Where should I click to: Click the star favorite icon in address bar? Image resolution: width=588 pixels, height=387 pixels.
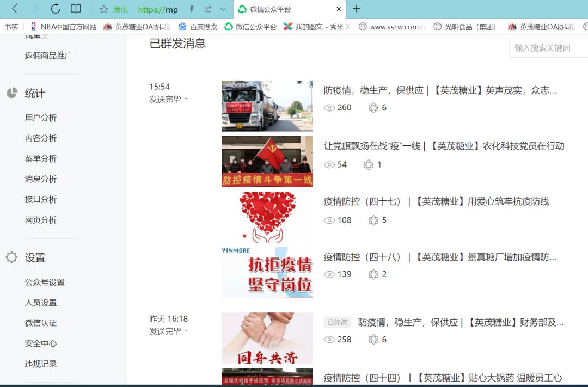coord(103,9)
